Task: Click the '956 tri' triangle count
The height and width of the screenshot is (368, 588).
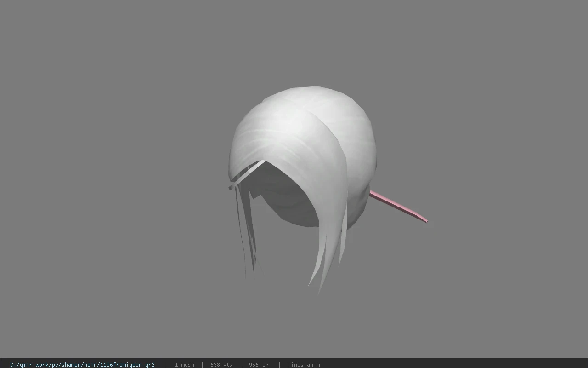Action: 260,365
